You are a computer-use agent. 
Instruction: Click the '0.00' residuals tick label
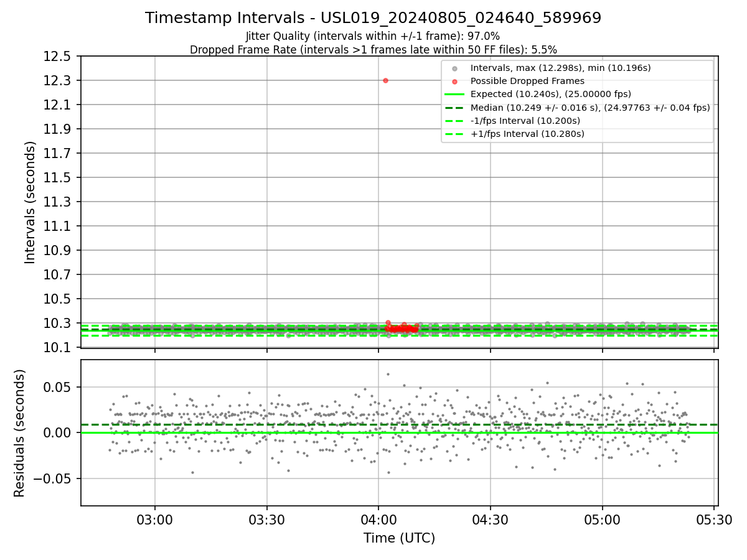(57, 433)
